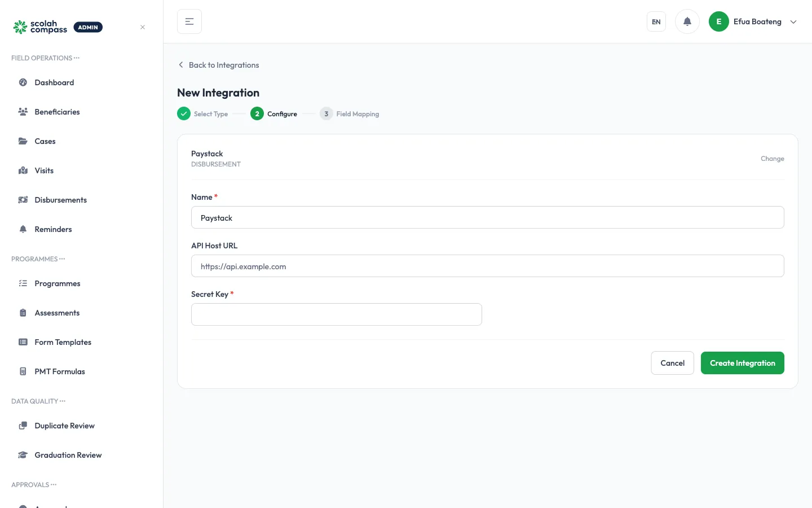
Task: Click the Form Templates icon
Action: pos(23,342)
